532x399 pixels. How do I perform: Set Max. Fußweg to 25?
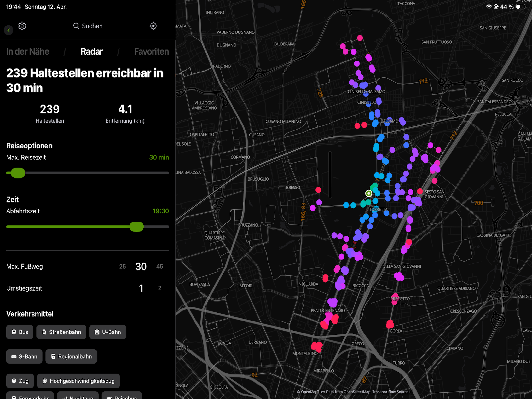point(122,266)
